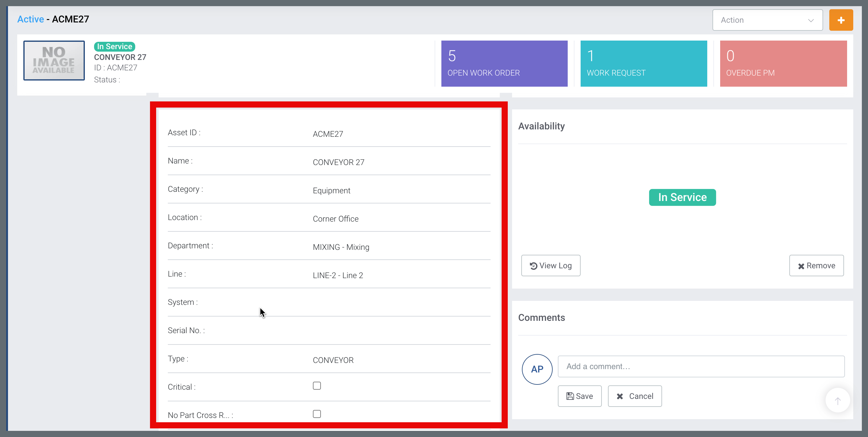
Task: Enable the Critical checkbox
Action: (317, 385)
